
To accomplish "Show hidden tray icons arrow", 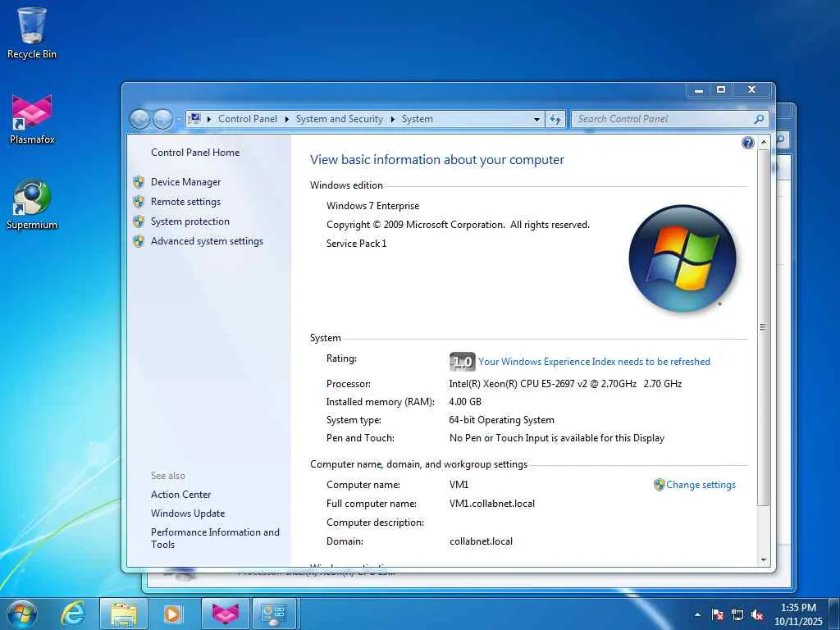I will click(x=697, y=615).
